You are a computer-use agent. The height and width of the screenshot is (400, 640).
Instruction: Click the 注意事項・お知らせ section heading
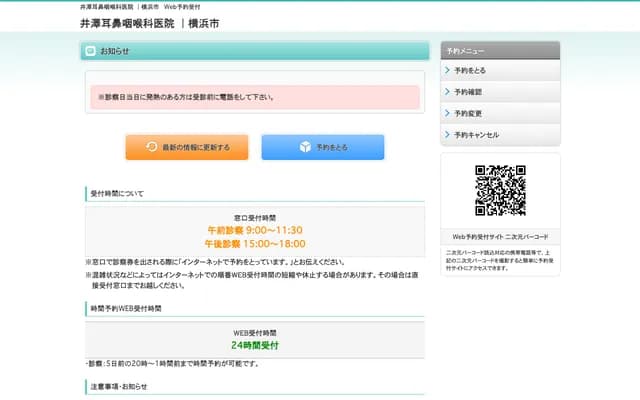118,386
